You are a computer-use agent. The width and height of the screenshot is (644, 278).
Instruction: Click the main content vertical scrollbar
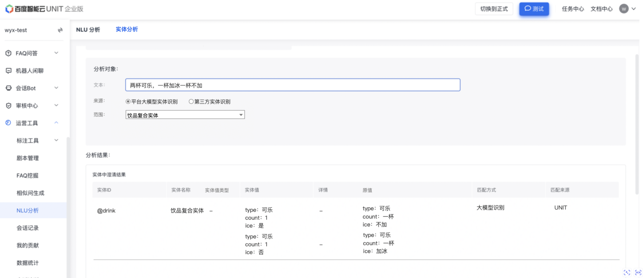tap(637, 124)
